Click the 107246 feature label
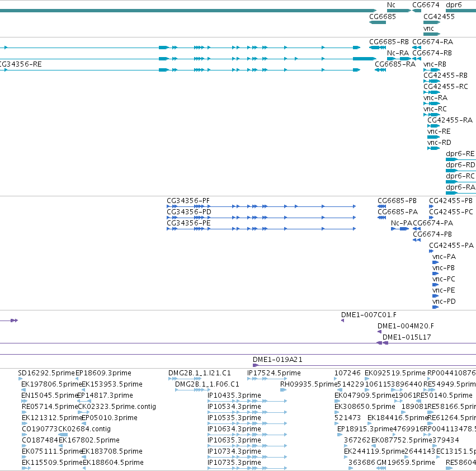The width and height of the screenshot is (476, 471). click(x=347, y=373)
